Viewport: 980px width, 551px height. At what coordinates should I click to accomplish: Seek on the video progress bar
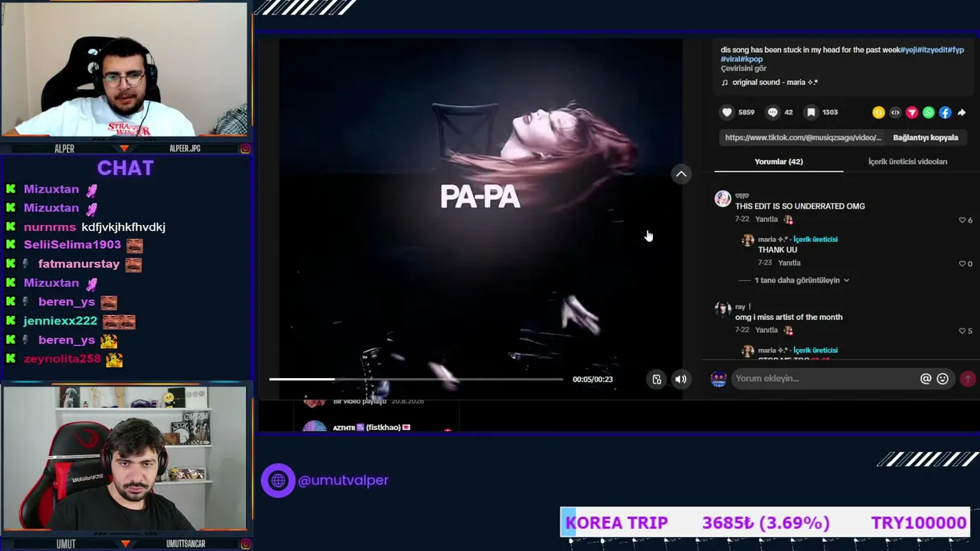[416, 379]
